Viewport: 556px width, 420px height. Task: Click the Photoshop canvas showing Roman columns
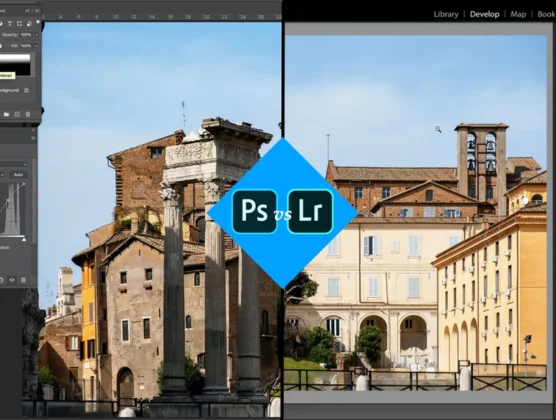(x=161, y=220)
